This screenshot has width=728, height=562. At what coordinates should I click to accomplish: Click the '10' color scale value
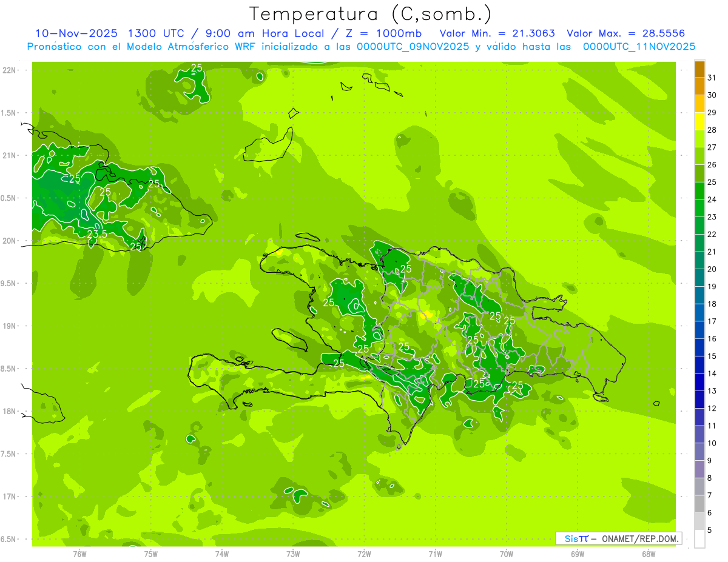click(712, 443)
